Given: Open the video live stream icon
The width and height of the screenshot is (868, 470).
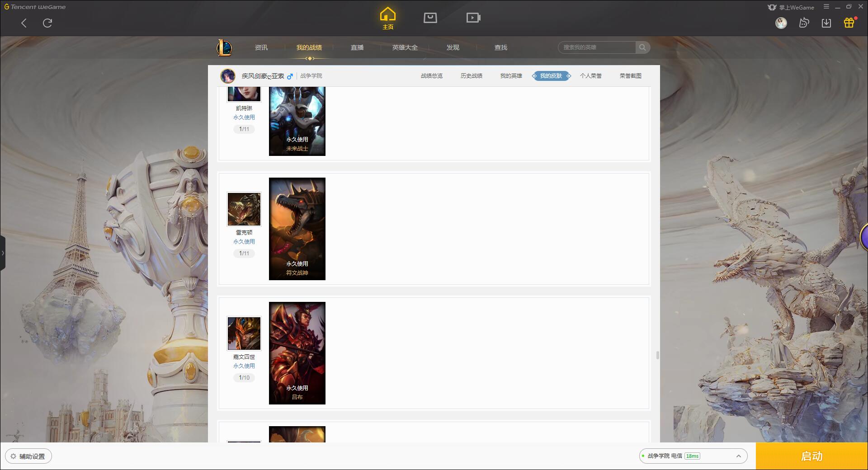Looking at the screenshot, I should pyautogui.click(x=473, y=18).
